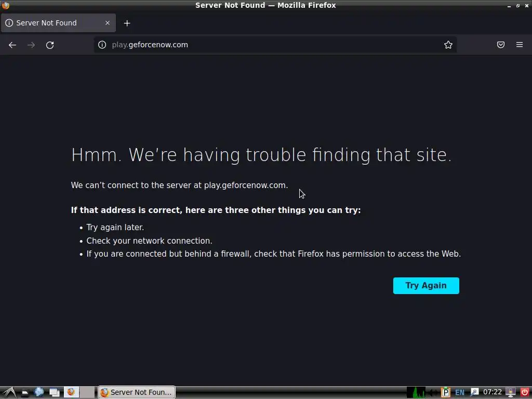Go back to the previous page
Screen dimensions: 532x399
click(x=12, y=45)
